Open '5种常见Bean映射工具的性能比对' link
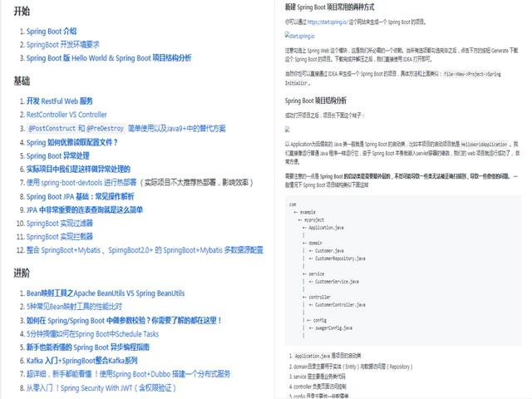The image size is (532, 399). (74, 307)
